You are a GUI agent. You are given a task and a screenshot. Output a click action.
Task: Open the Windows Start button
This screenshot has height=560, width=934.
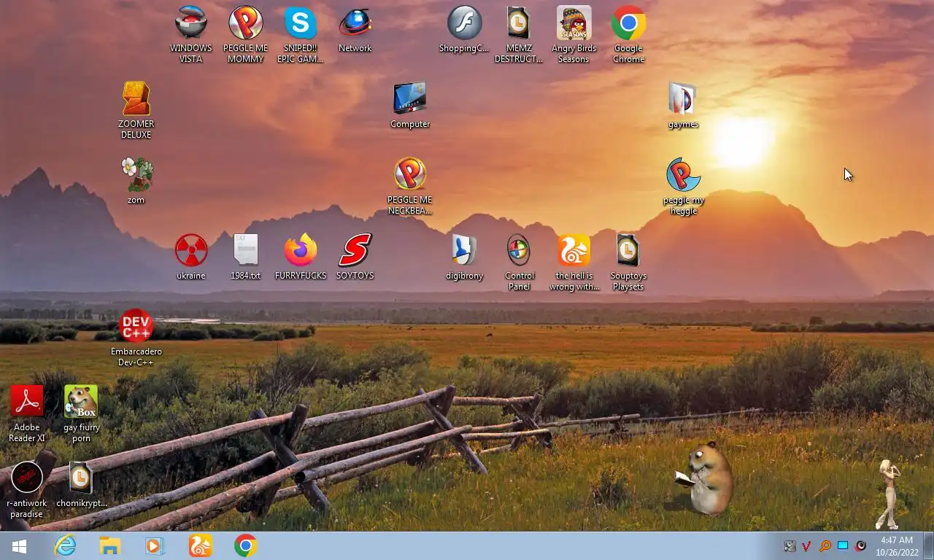click(x=20, y=546)
